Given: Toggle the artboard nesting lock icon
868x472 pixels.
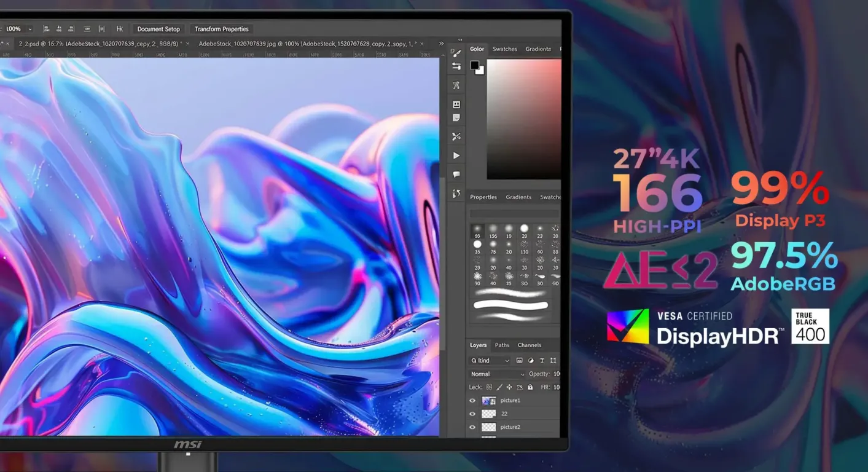Looking at the screenshot, I should [520, 387].
